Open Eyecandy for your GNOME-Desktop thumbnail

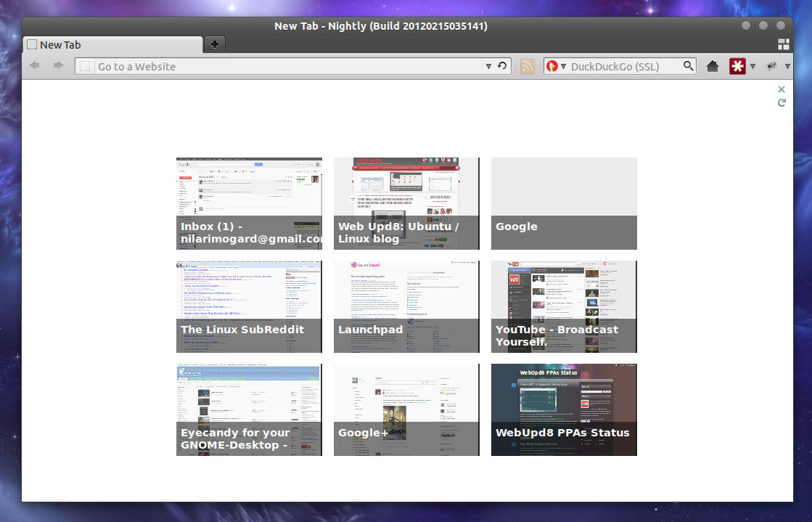tap(249, 410)
